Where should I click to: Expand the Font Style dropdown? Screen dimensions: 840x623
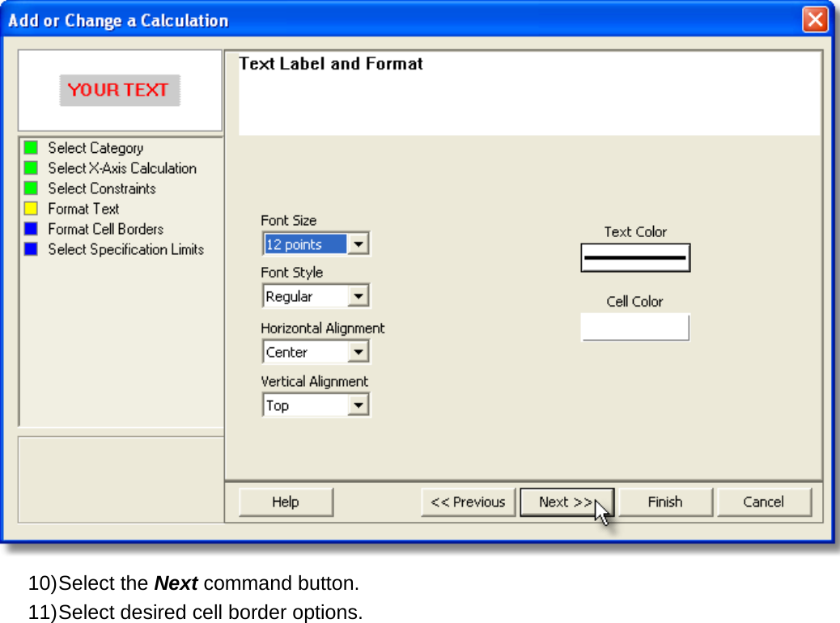358,296
